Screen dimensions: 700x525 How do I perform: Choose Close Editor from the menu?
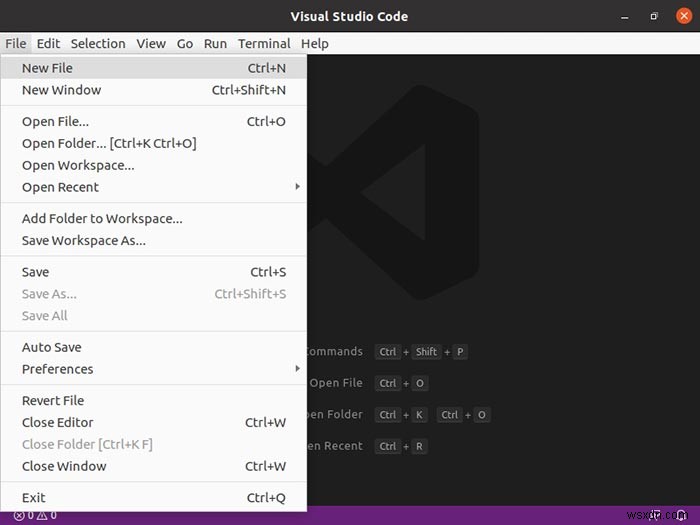click(x=154, y=422)
